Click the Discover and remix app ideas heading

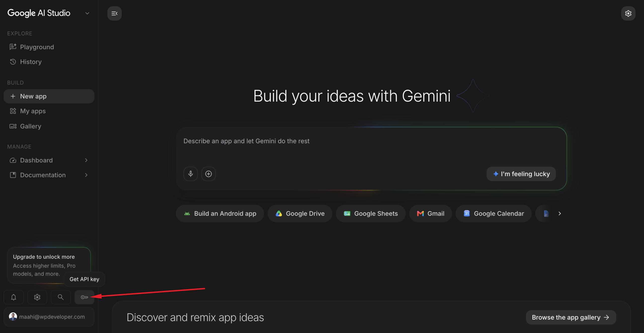click(x=195, y=317)
